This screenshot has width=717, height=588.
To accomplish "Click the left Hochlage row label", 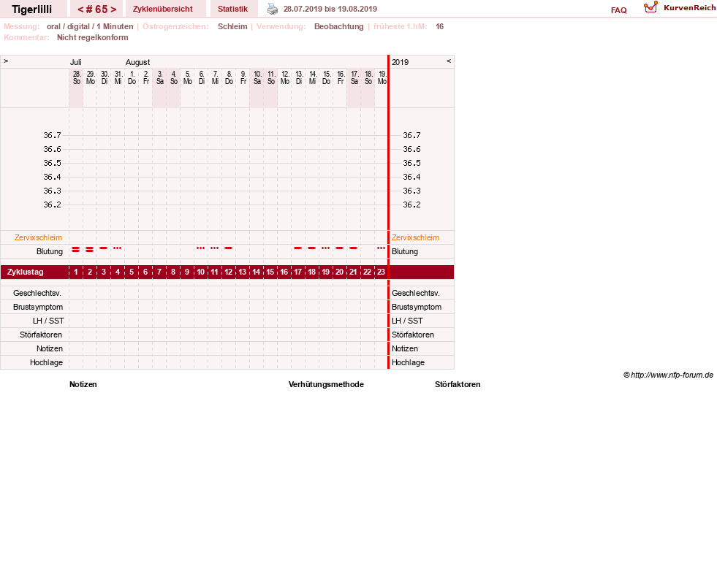I will [x=46, y=362].
